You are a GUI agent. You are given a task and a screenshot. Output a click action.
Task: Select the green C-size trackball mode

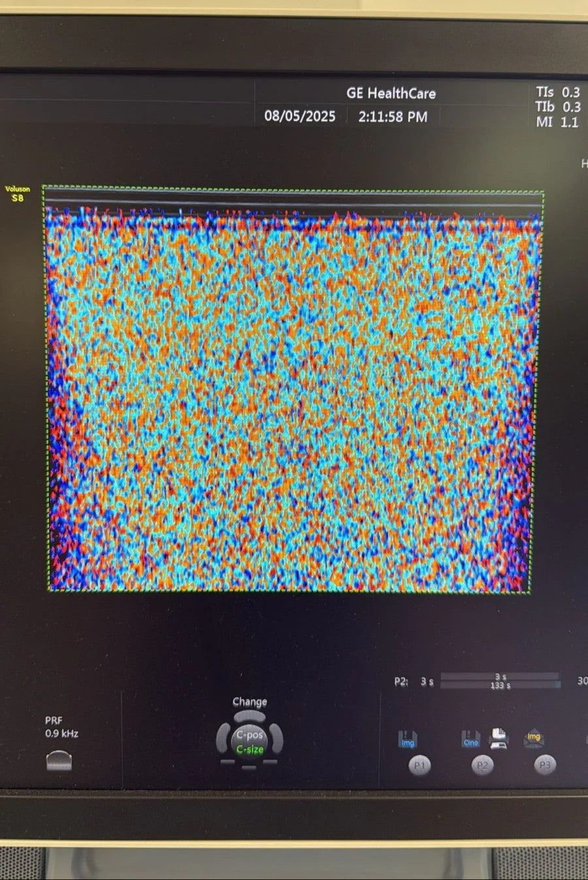coord(250,749)
